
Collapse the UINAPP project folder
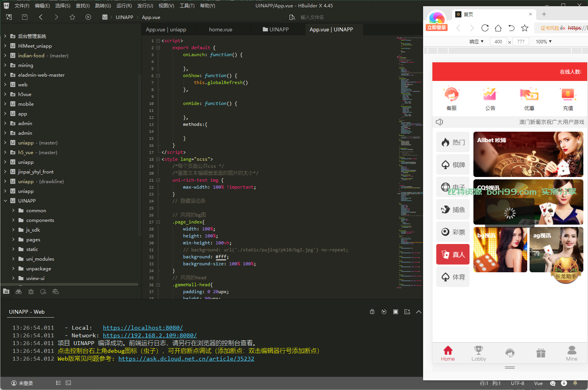pos(5,201)
